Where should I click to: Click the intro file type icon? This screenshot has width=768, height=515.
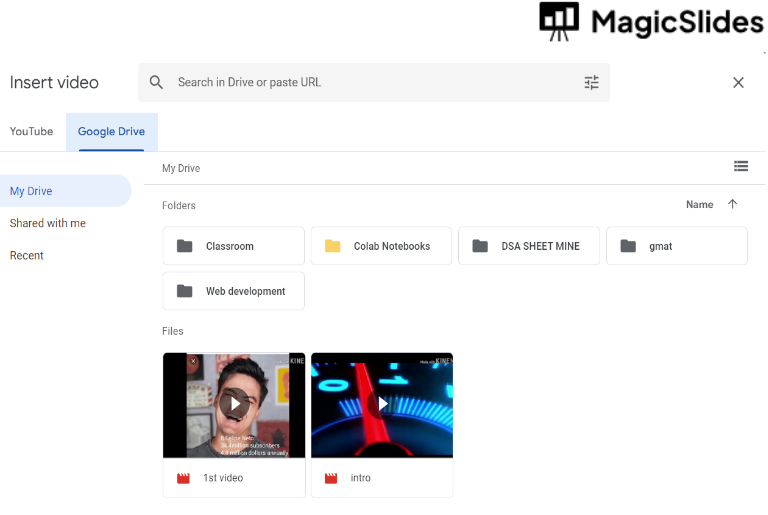(331, 478)
